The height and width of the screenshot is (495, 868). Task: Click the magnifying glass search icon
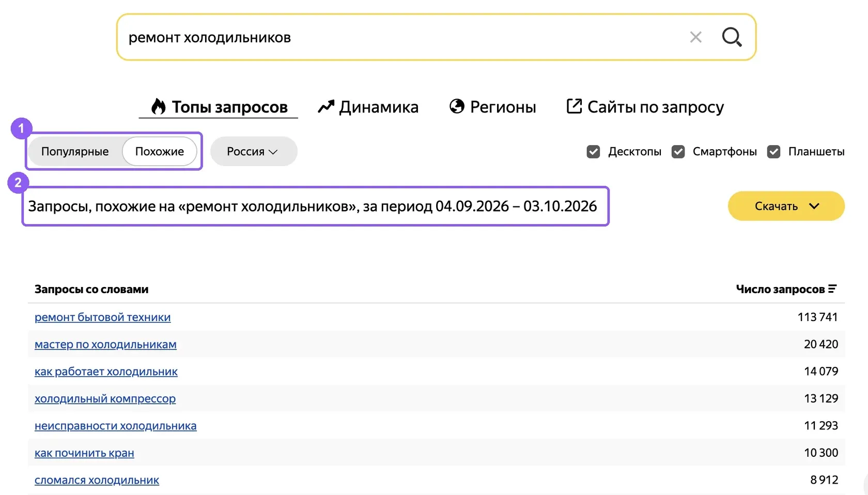coord(732,37)
